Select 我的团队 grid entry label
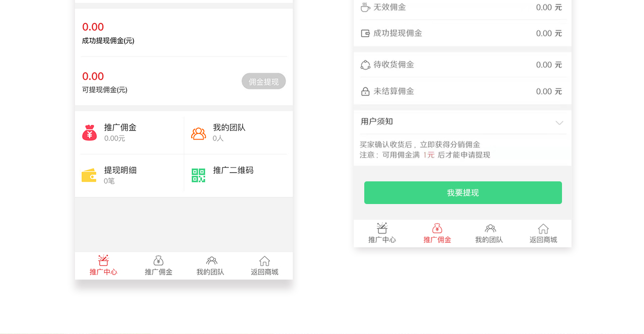Viewport: 644px width, 334px height. 229,127
